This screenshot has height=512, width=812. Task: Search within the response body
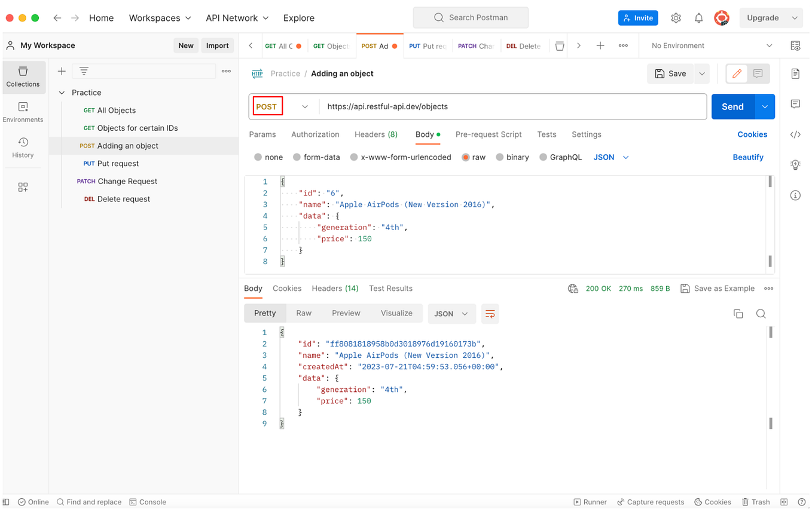pos(761,314)
